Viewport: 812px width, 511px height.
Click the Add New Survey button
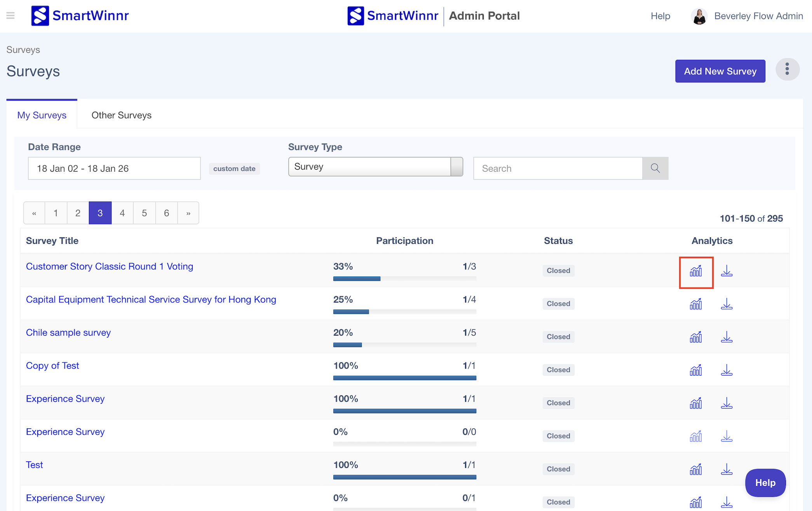(x=720, y=71)
